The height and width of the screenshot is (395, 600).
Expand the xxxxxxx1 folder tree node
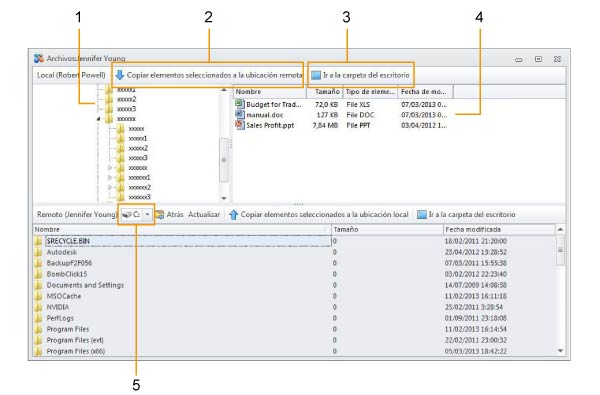click(x=110, y=178)
